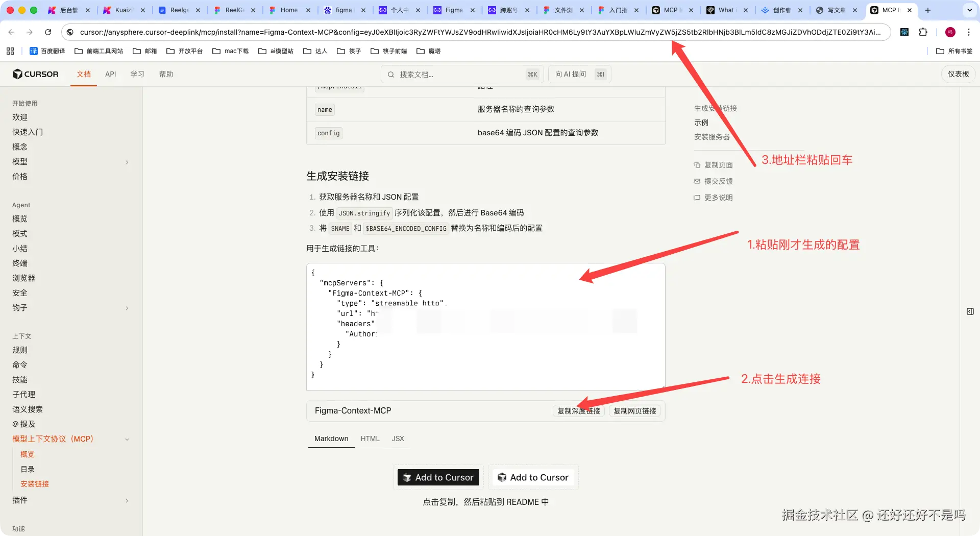Image resolution: width=980 pixels, height=536 pixels.
Task: Click the 向 AI 提问 button
Action: pos(580,75)
